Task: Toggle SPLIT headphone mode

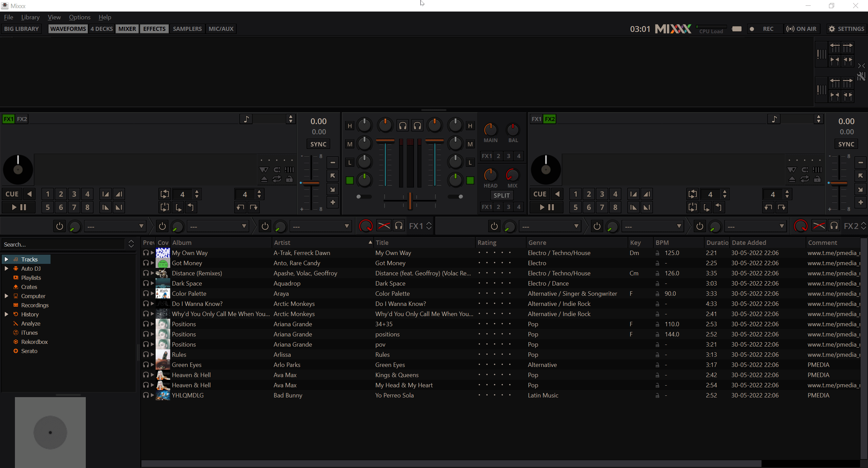Action: point(501,195)
